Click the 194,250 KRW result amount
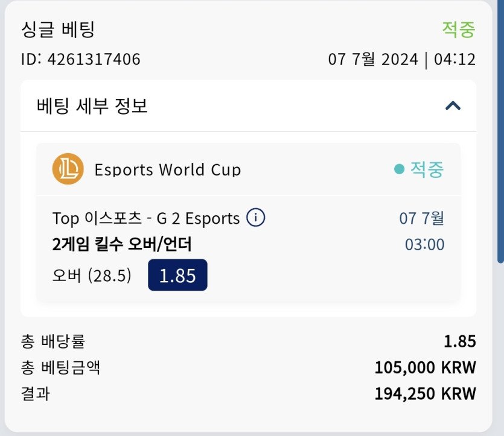Viewport: 504px width, 436px height. [x=426, y=394]
